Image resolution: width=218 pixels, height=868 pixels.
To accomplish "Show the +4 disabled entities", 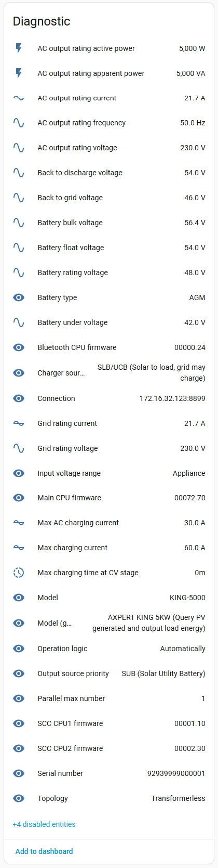I will pos(44,824).
